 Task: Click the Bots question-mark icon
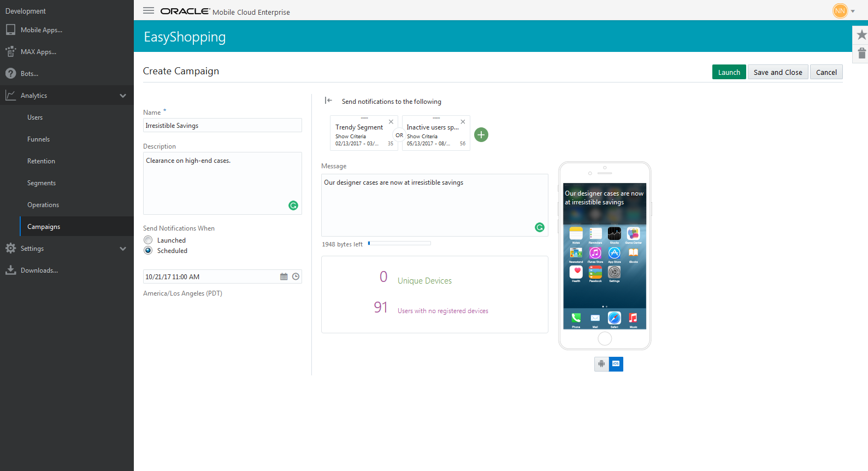click(10, 73)
